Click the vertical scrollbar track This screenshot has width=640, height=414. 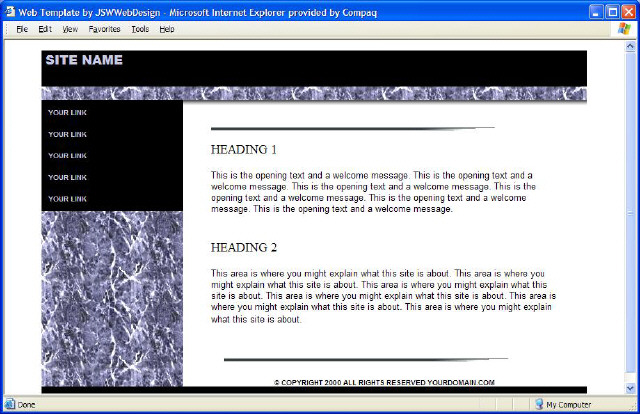point(629,300)
